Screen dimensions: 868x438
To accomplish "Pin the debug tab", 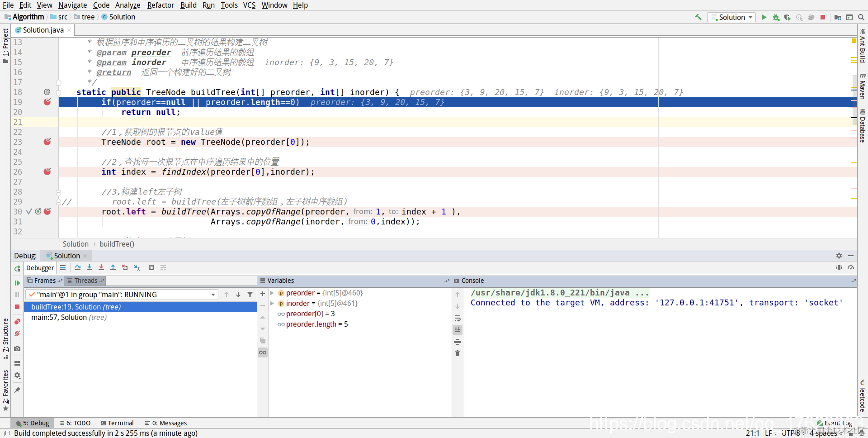I will click(x=17, y=390).
